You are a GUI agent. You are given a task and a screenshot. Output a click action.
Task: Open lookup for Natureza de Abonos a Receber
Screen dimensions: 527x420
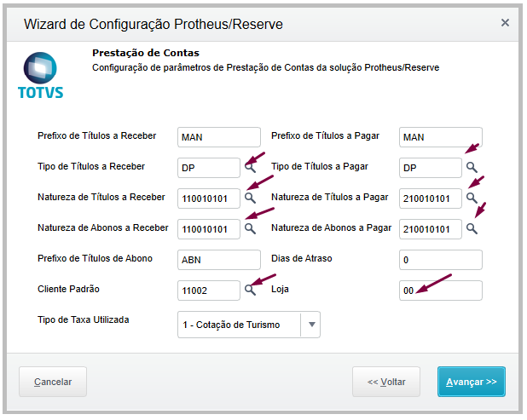[250, 228]
